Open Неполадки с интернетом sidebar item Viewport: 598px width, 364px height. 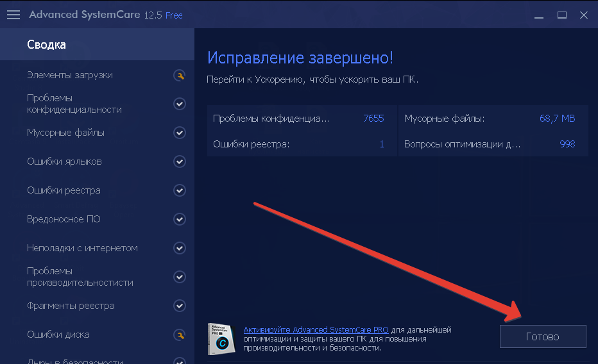(82, 248)
